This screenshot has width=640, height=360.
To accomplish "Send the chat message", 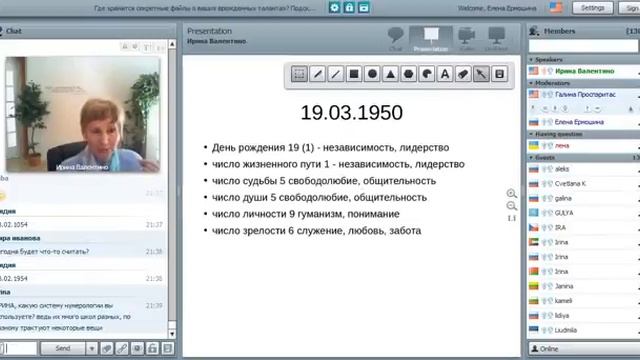I will pyautogui.click(x=63, y=348).
